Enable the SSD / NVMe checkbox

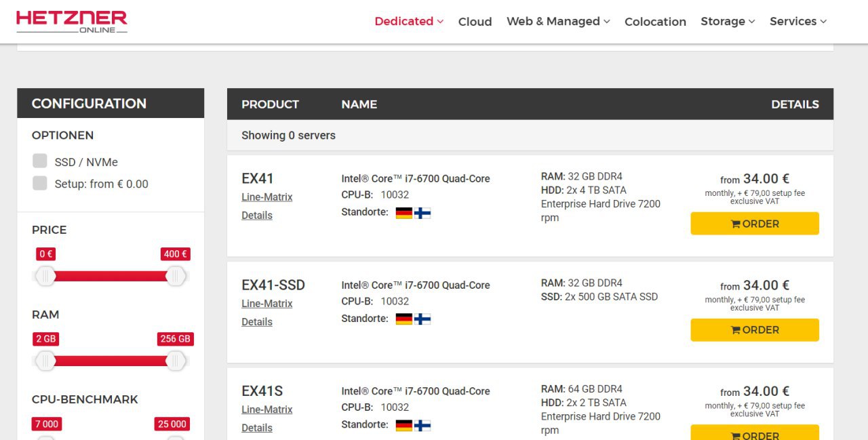point(40,161)
